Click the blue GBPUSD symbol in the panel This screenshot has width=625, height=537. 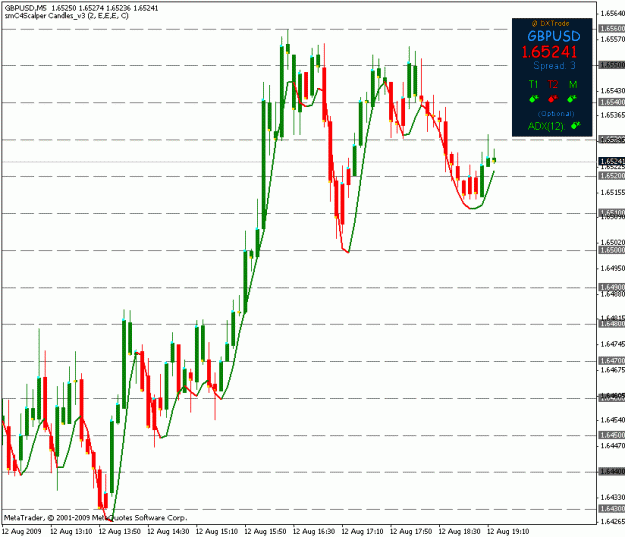pos(554,36)
